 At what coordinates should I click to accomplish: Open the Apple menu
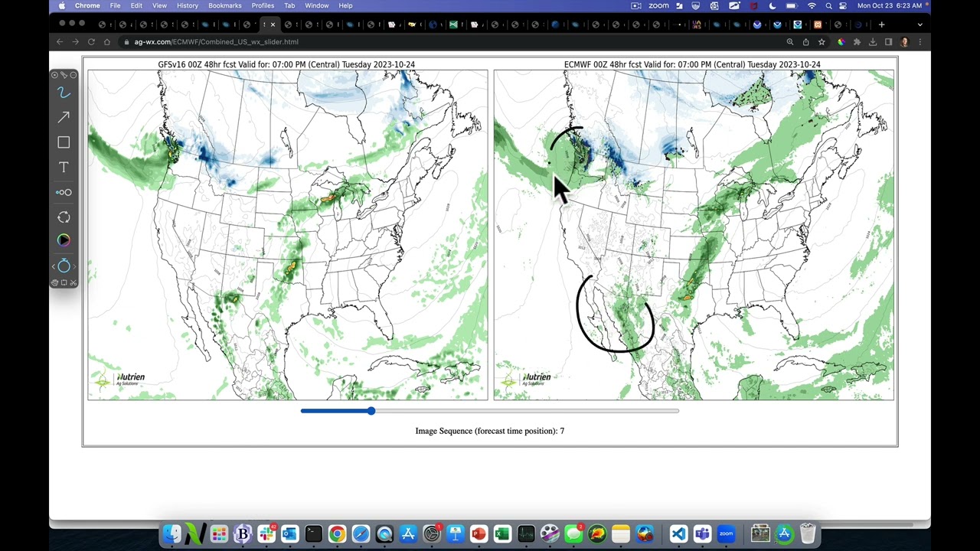coord(61,5)
